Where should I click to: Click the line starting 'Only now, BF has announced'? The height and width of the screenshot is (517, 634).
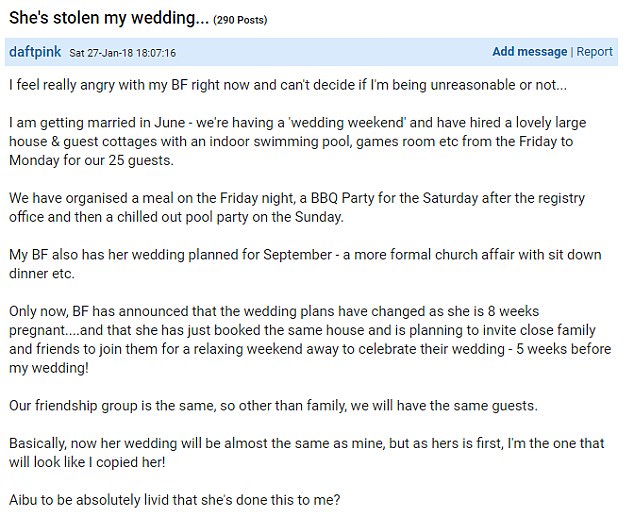(x=274, y=311)
